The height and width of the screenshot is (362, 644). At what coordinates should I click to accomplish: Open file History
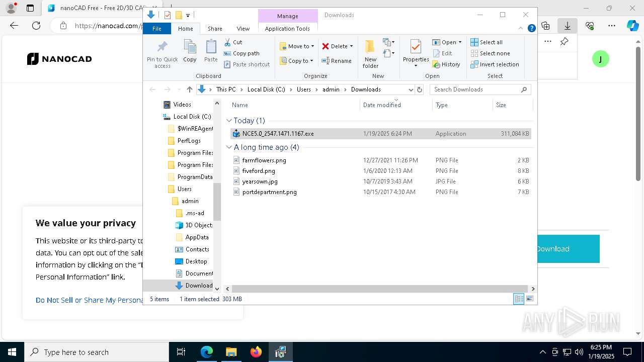click(446, 64)
